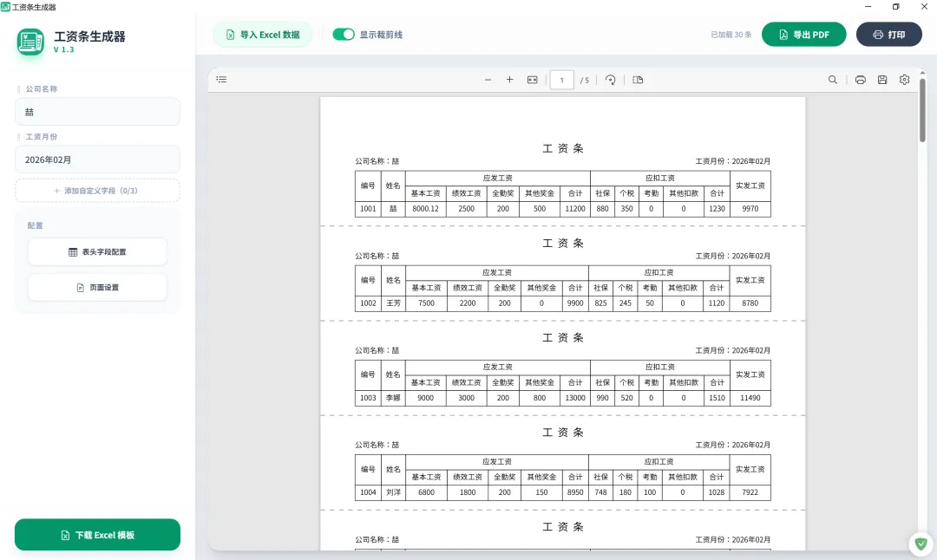
Task: Click the green shield badge icon
Action: pyautogui.click(x=921, y=544)
